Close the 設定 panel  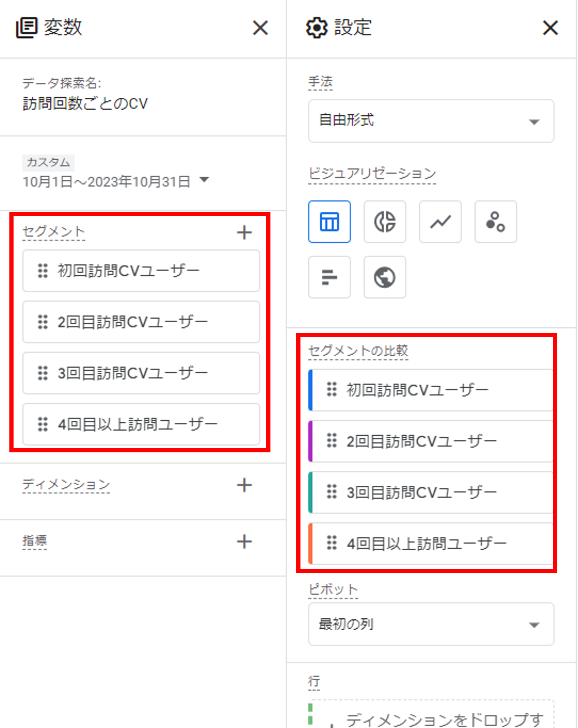pyautogui.click(x=550, y=28)
